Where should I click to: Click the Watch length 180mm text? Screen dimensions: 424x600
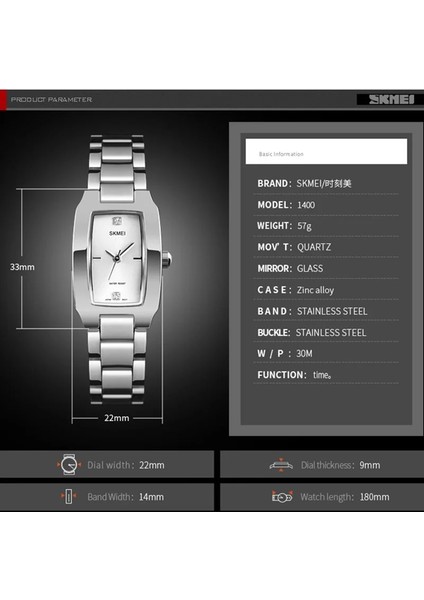pos(345,497)
